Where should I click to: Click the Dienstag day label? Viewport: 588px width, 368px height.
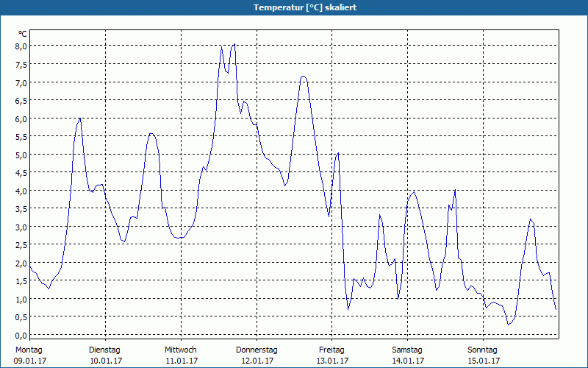point(104,350)
